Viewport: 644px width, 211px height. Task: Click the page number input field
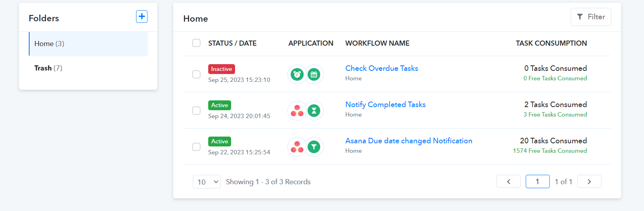(x=538, y=181)
